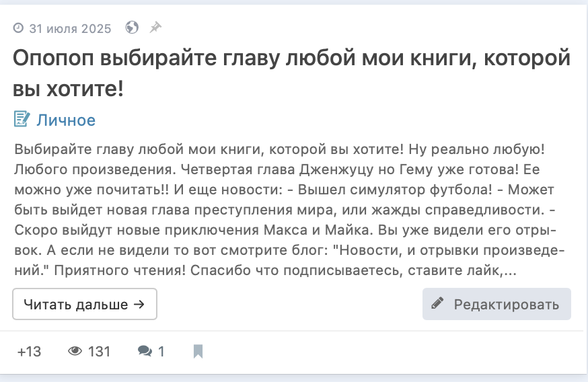This screenshot has height=382, width=588.
Task: Toggle the bookmark flag for this post
Action: (x=198, y=351)
